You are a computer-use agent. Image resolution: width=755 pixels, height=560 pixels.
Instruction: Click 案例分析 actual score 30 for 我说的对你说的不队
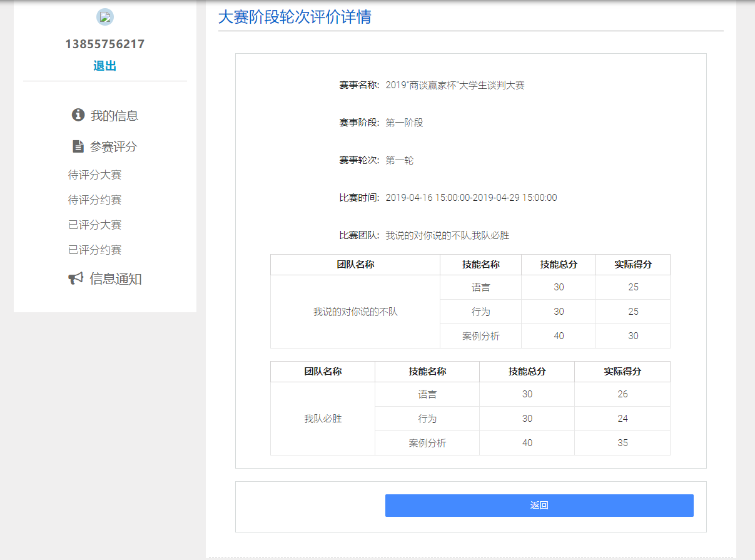click(x=633, y=336)
